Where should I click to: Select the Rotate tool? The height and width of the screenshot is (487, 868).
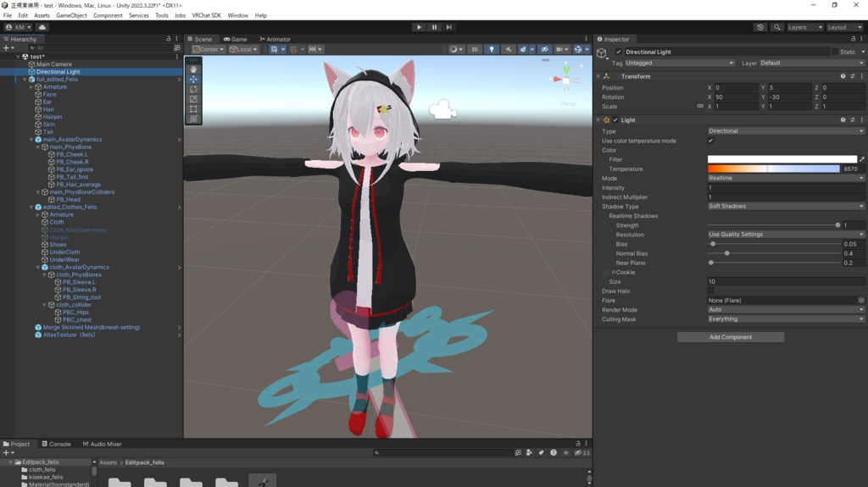[193, 89]
